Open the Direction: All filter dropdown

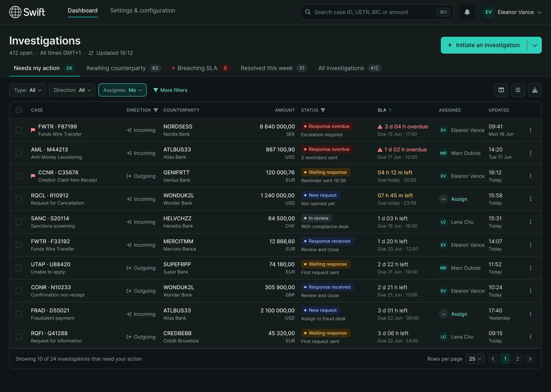tap(72, 90)
